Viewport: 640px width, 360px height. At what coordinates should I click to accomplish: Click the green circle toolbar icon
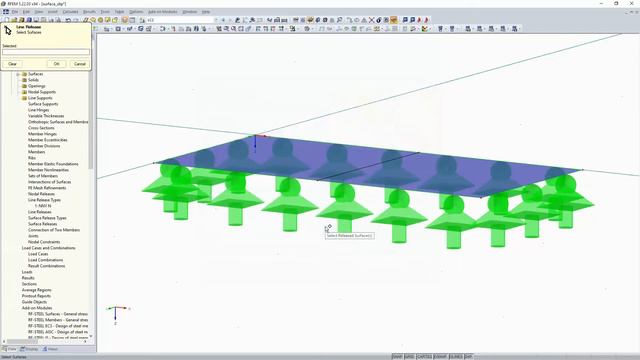(x=100, y=20)
